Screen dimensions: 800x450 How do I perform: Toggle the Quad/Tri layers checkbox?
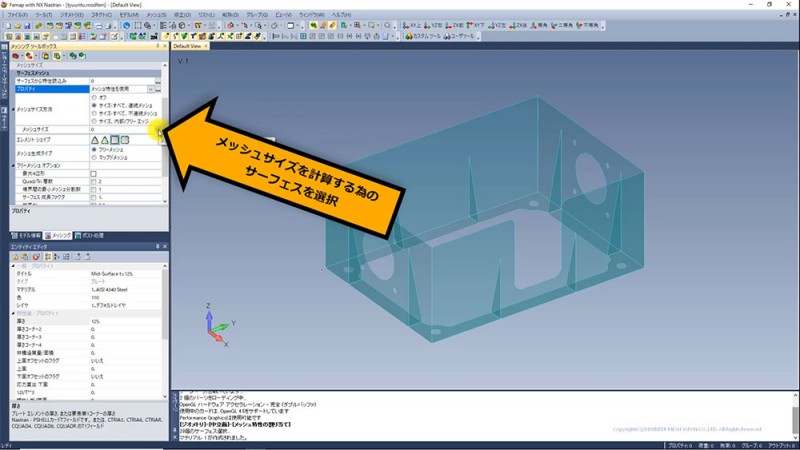point(93,182)
